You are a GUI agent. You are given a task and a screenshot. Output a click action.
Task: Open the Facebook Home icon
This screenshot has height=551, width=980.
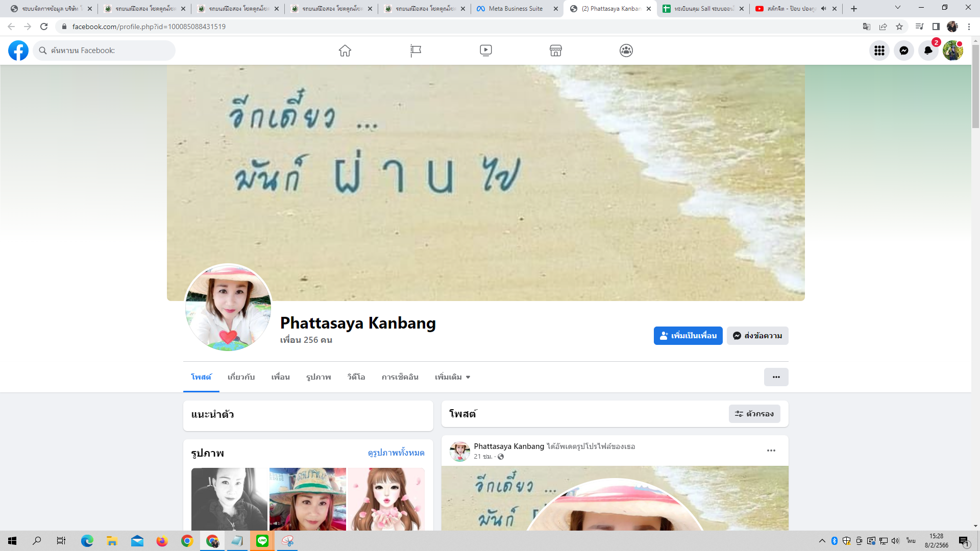[x=345, y=51]
